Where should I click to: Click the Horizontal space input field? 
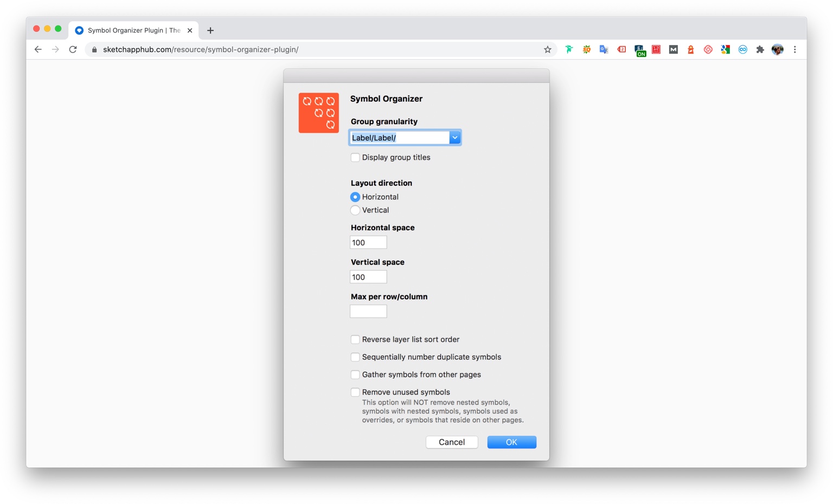[x=368, y=242]
